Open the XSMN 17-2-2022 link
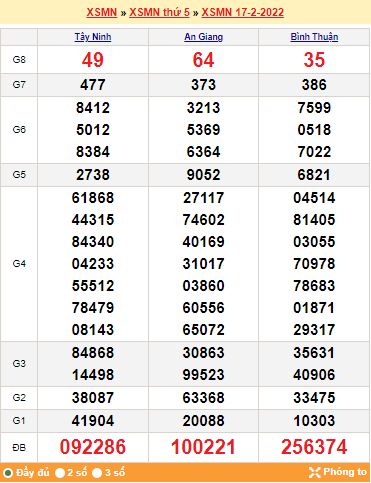This screenshot has height=483, width=371. coord(243,12)
